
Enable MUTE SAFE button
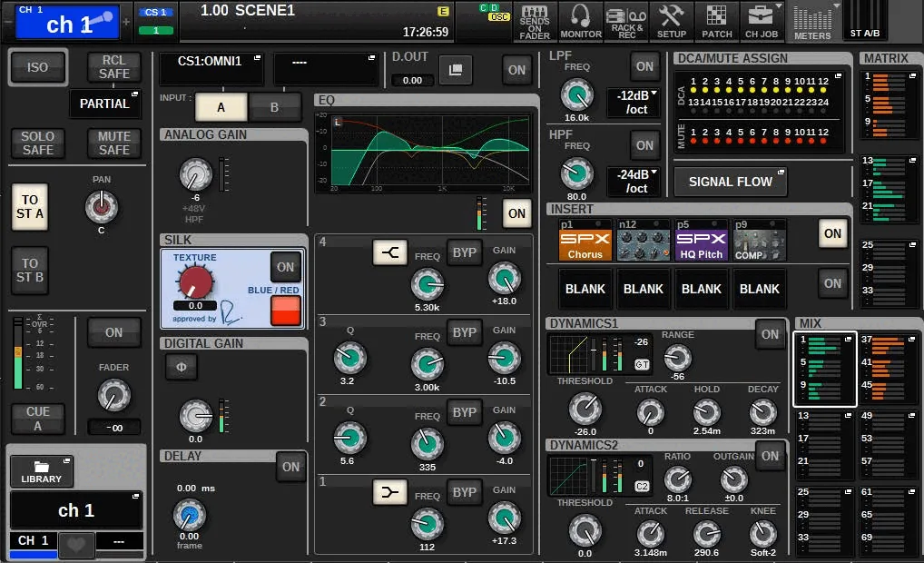[x=113, y=143]
